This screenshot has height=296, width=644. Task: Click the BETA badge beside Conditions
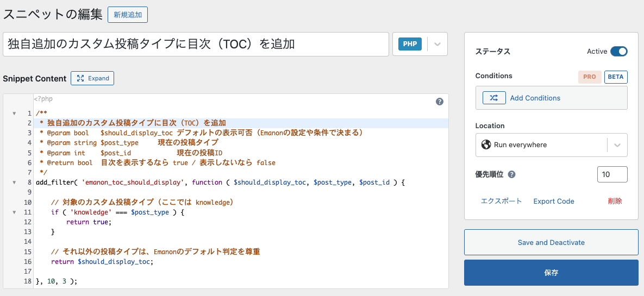coord(616,77)
